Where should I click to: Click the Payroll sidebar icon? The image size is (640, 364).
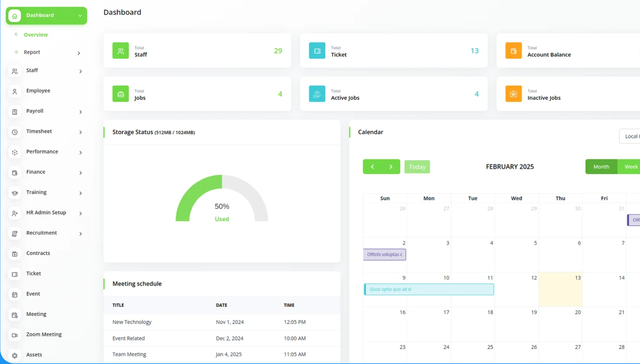pyautogui.click(x=15, y=112)
